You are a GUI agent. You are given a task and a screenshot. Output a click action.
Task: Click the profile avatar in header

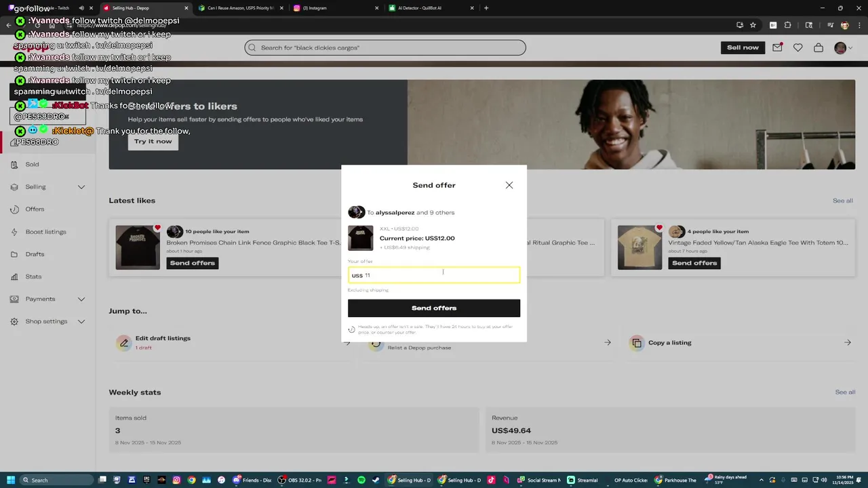(840, 47)
